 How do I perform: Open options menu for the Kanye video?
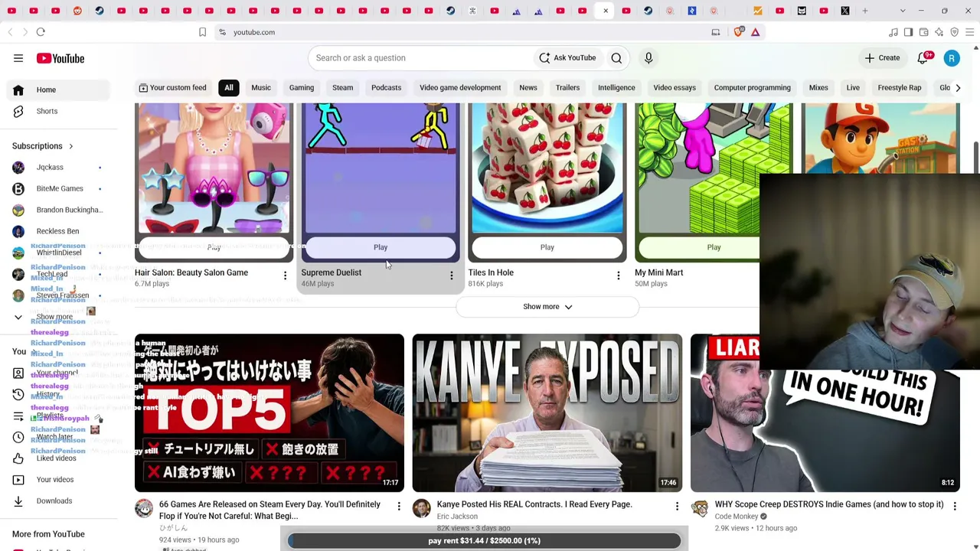point(677,507)
